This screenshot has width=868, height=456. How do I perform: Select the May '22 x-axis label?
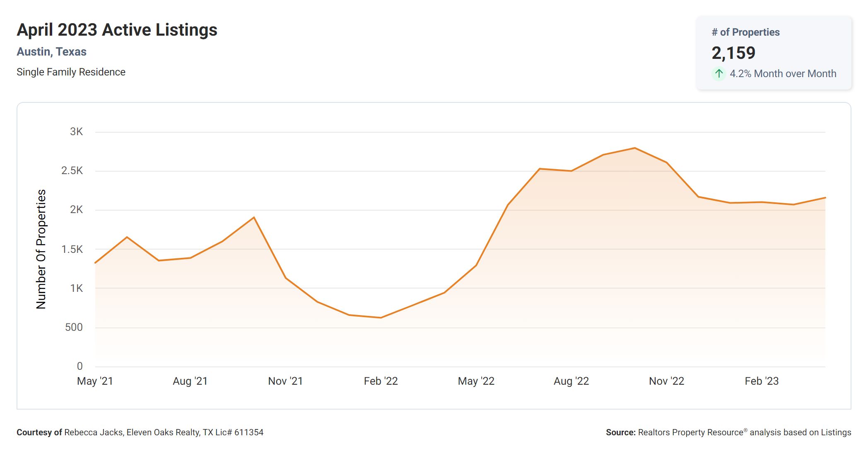click(476, 381)
